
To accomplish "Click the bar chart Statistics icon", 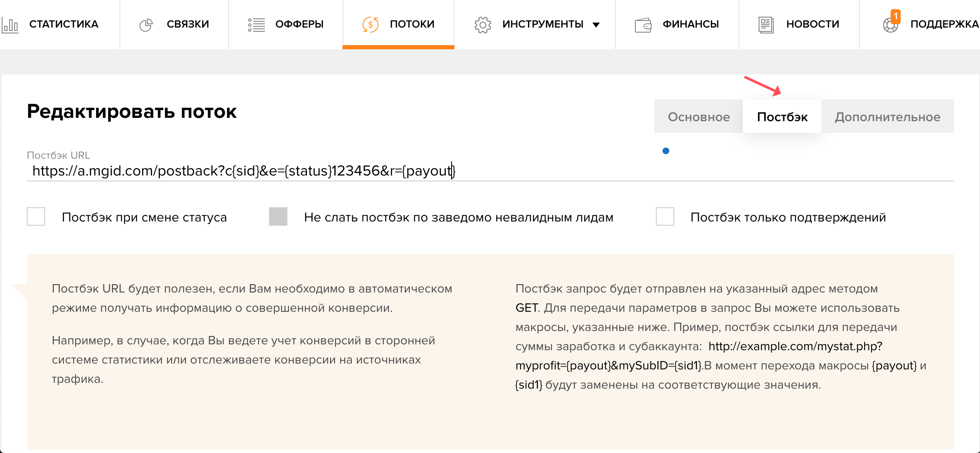I will pyautogui.click(x=10, y=25).
